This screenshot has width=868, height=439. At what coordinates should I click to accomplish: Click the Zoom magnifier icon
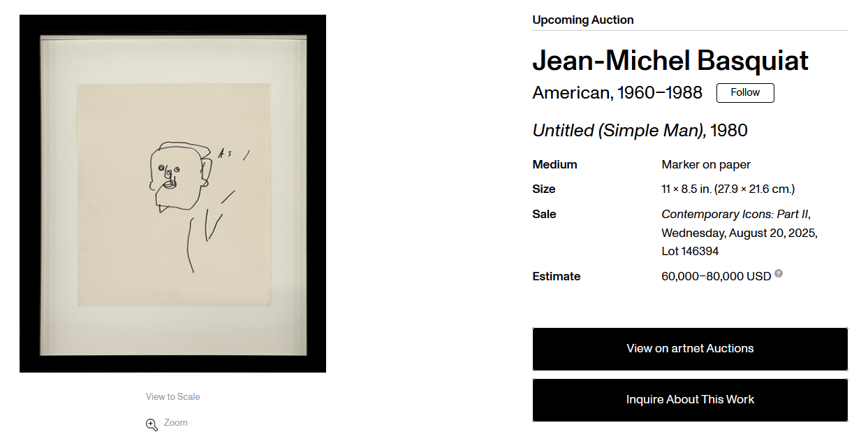152,424
